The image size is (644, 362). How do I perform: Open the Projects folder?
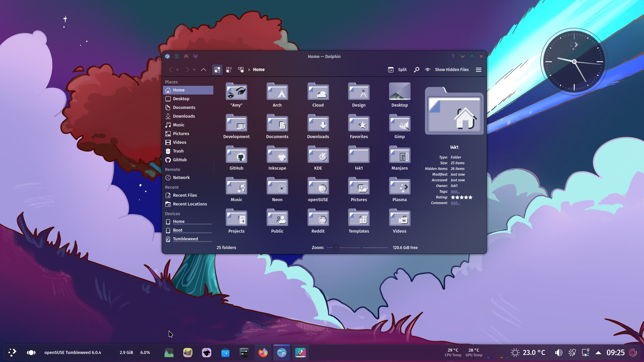[x=236, y=221]
